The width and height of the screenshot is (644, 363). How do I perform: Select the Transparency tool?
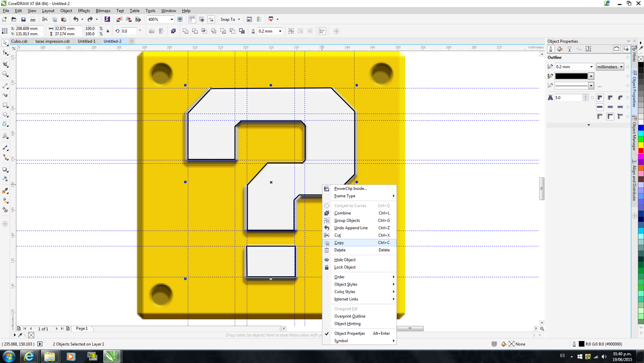coord(5,179)
